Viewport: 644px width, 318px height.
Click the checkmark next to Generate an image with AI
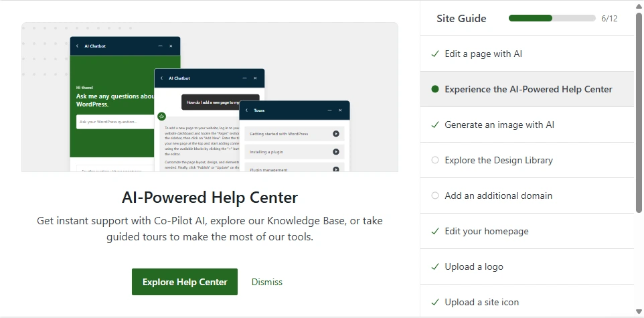click(435, 125)
